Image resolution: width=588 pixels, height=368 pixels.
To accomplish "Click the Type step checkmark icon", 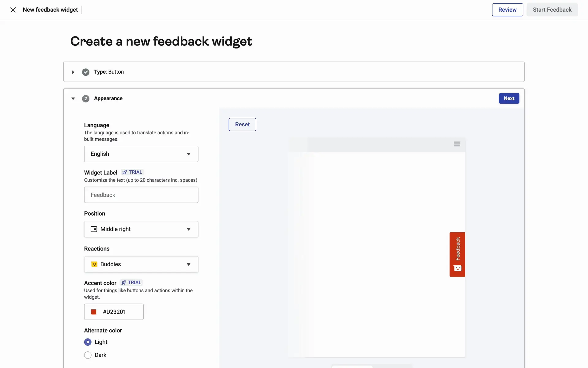I will [86, 72].
